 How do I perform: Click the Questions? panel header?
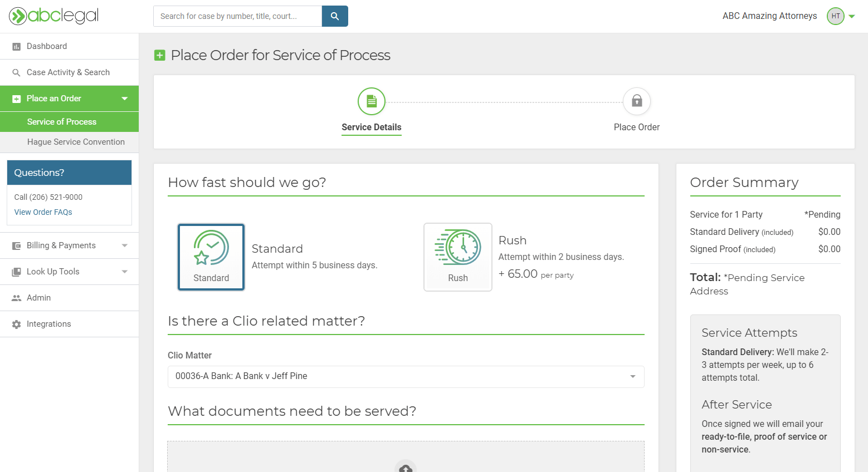click(x=69, y=173)
